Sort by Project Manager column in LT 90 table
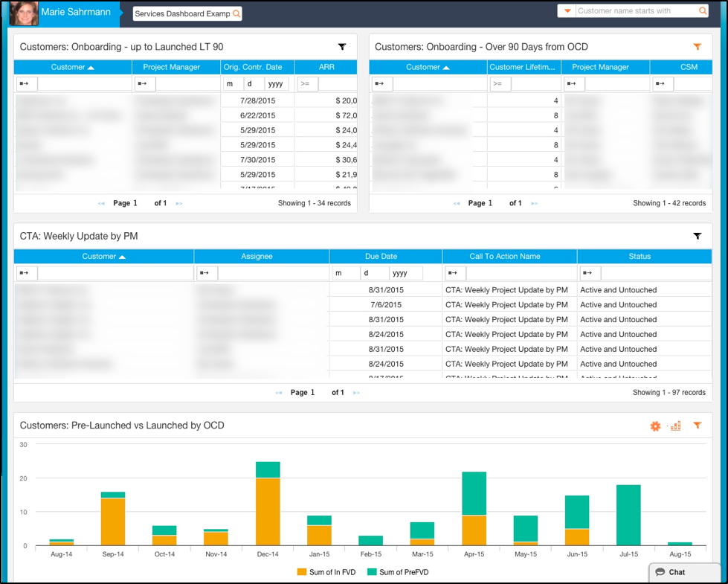This screenshot has width=728, height=584. (171, 67)
